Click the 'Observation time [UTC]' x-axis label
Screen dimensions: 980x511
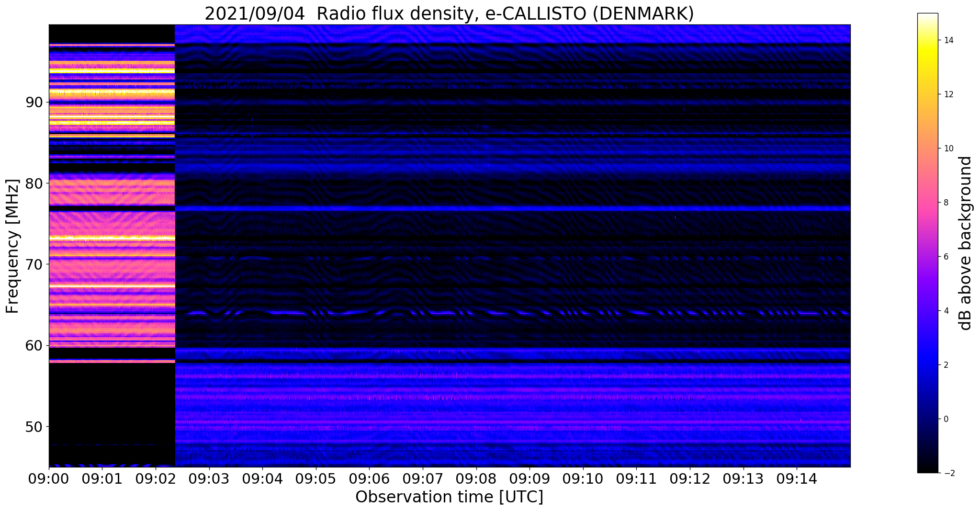tap(449, 497)
